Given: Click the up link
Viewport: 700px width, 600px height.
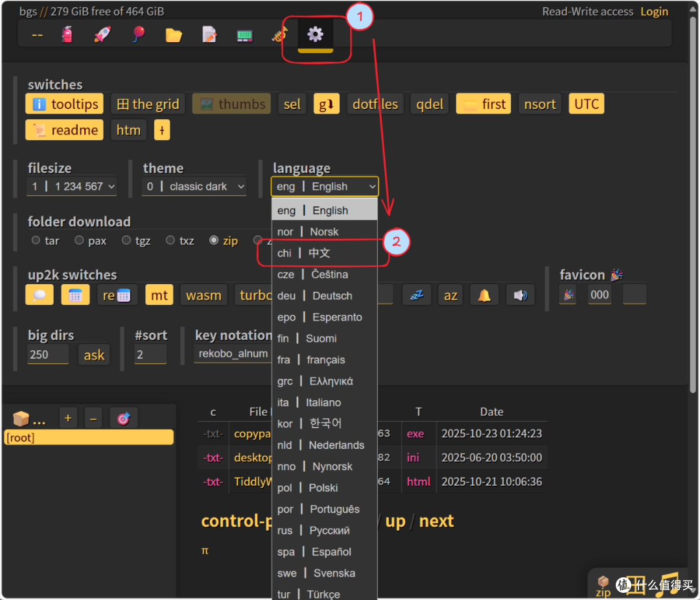Looking at the screenshot, I should pyautogui.click(x=395, y=521).
